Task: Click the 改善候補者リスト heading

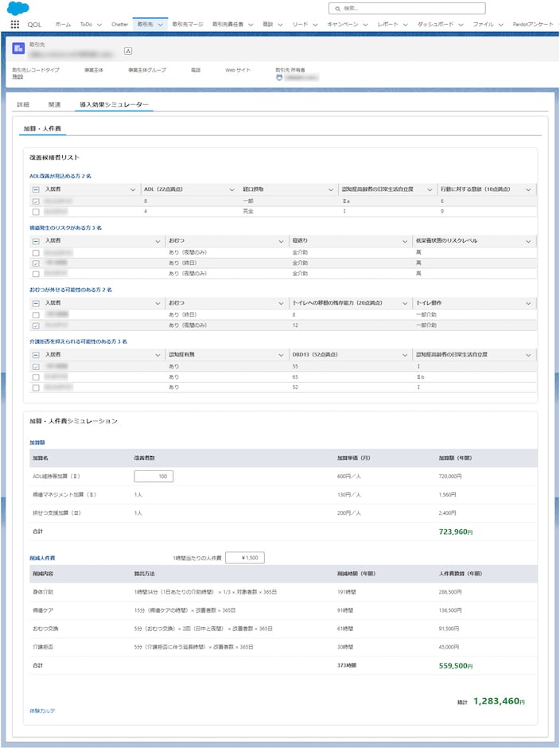Action: tap(54, 158)
